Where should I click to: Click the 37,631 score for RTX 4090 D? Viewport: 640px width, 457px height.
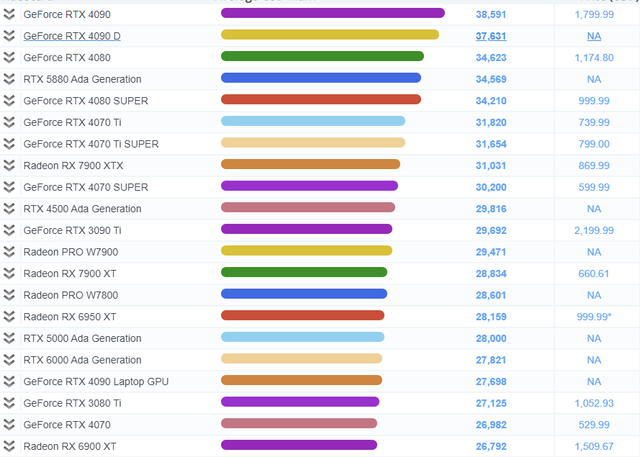point(492,36)
